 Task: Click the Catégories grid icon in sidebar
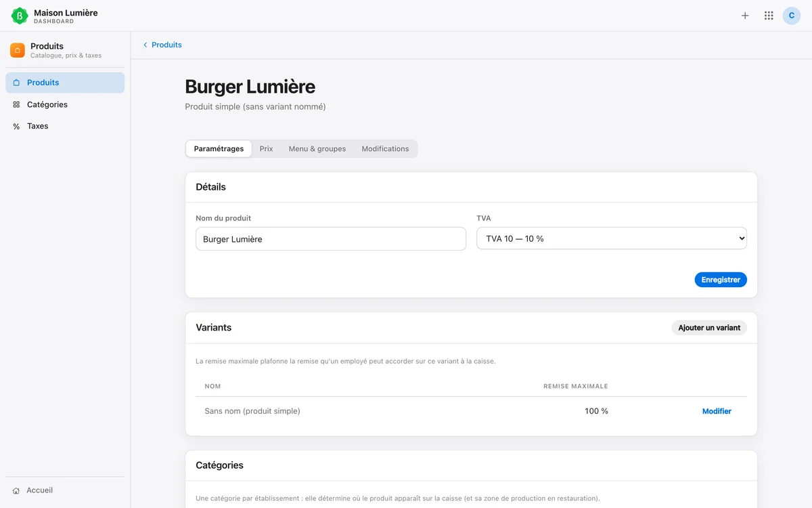click(16, 104)
